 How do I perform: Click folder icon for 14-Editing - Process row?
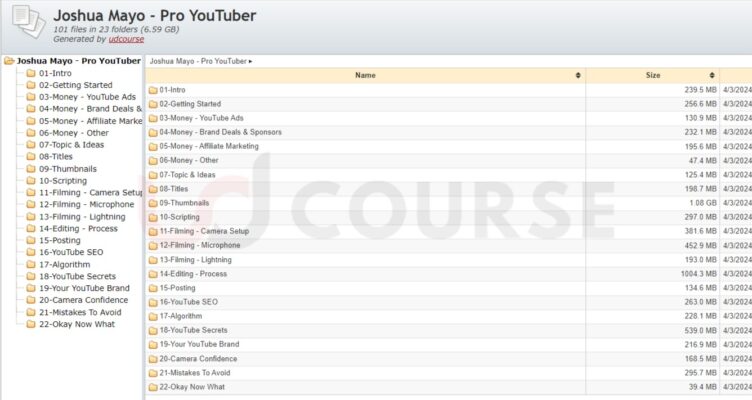(153, 274)
